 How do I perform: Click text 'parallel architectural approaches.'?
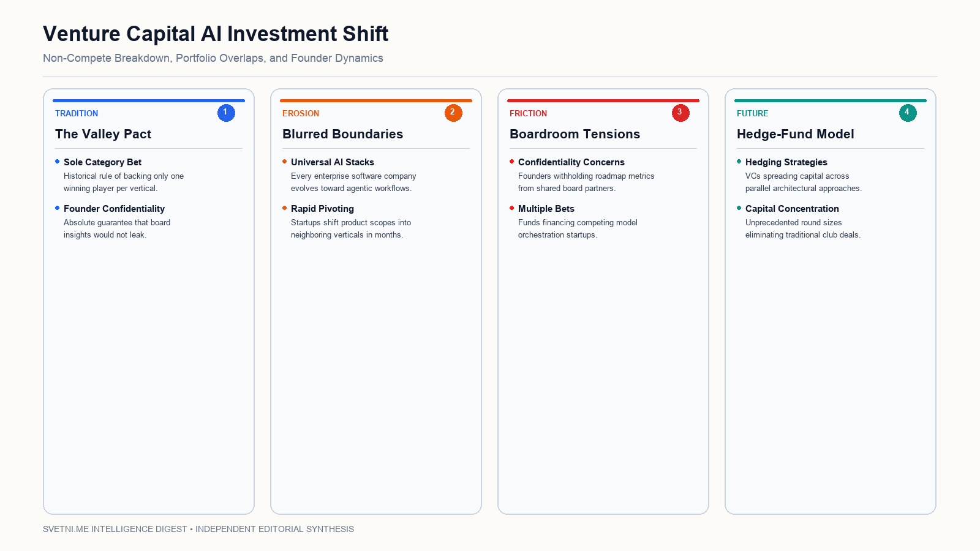coord(804,189)
